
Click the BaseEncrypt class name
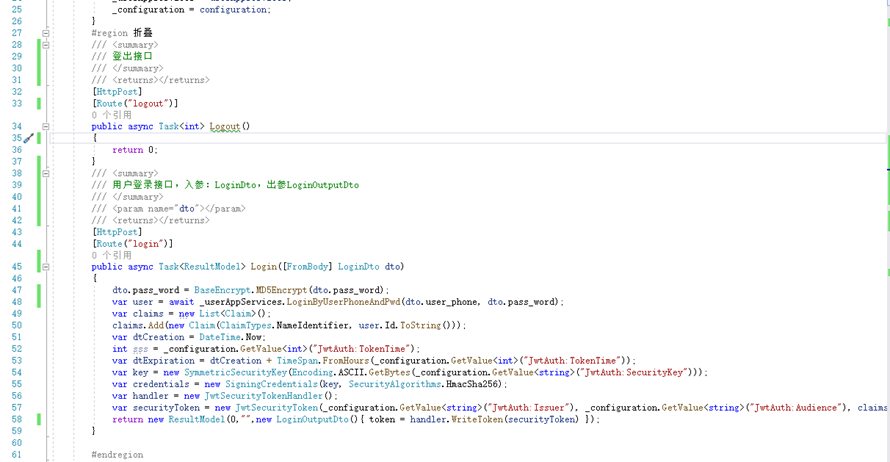point(222,290)
